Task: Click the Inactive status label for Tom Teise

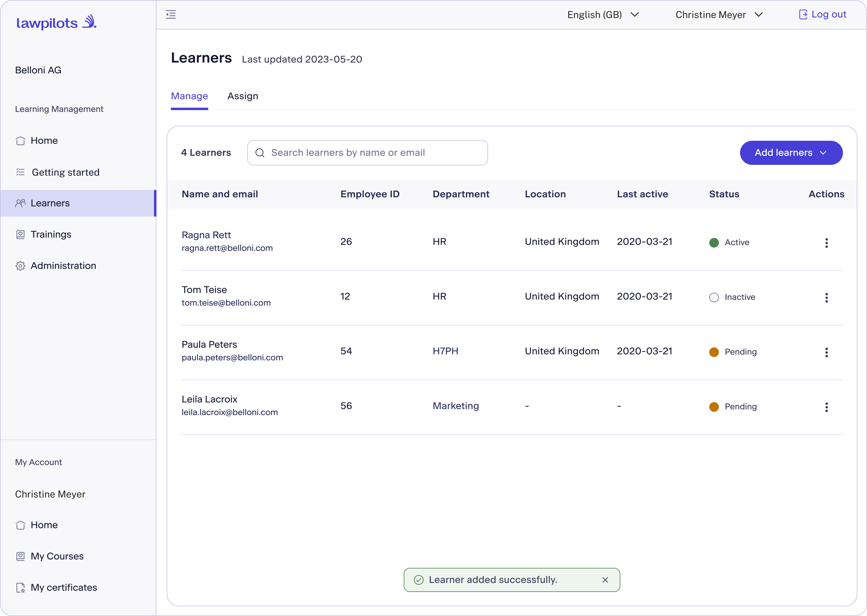Action: 740,297
